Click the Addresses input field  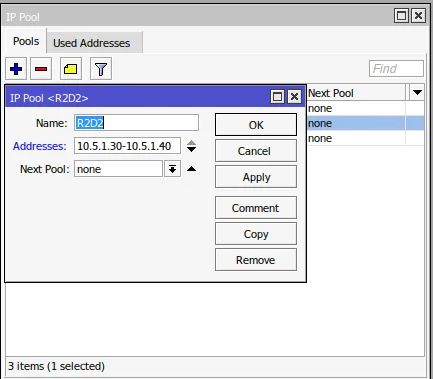127,146
